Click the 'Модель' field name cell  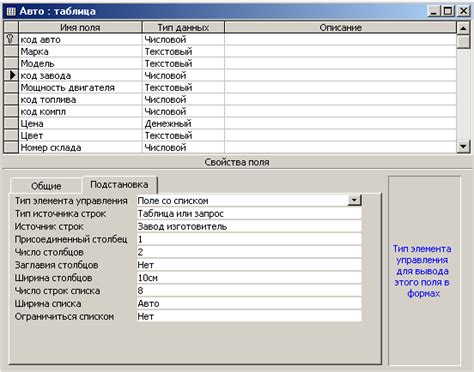80,63
